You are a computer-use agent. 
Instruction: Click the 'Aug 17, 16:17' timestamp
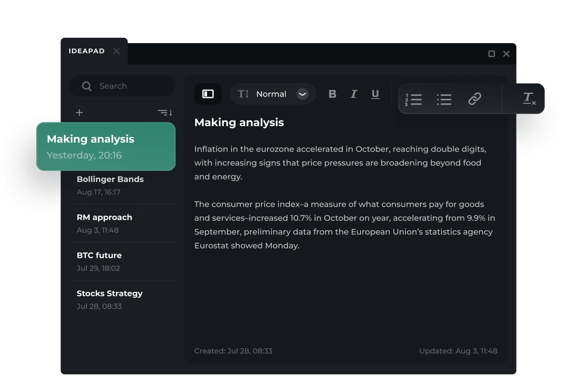coord(98,192)
